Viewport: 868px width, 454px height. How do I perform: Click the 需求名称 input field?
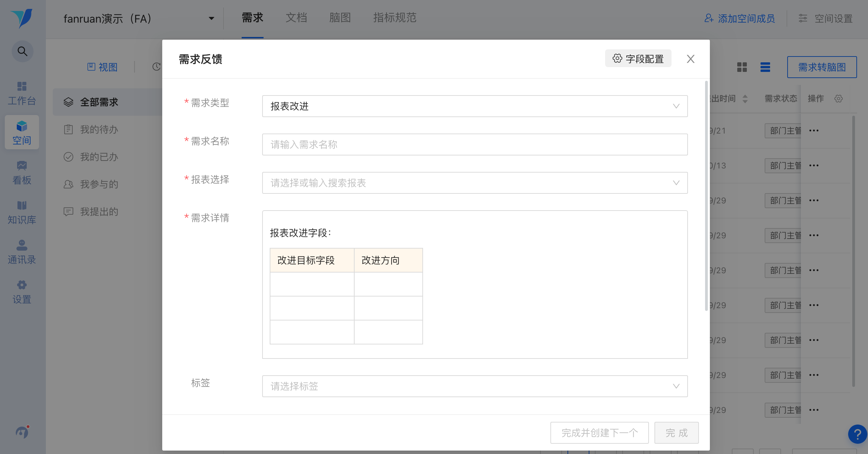pyautogui.click(x=475, y=144)
